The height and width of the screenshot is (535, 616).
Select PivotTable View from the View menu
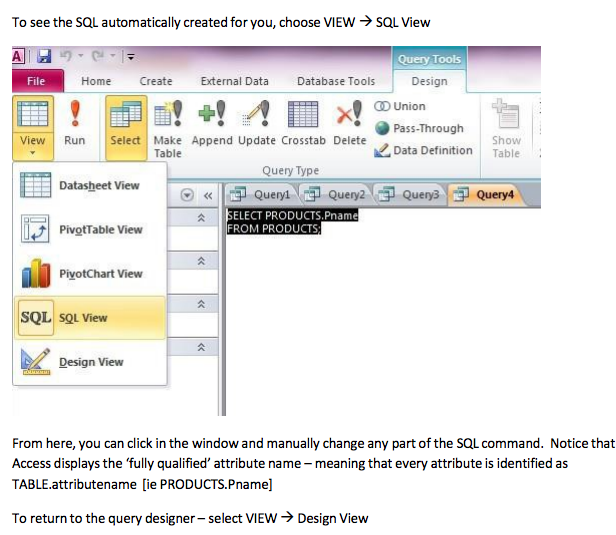(90, 229)
